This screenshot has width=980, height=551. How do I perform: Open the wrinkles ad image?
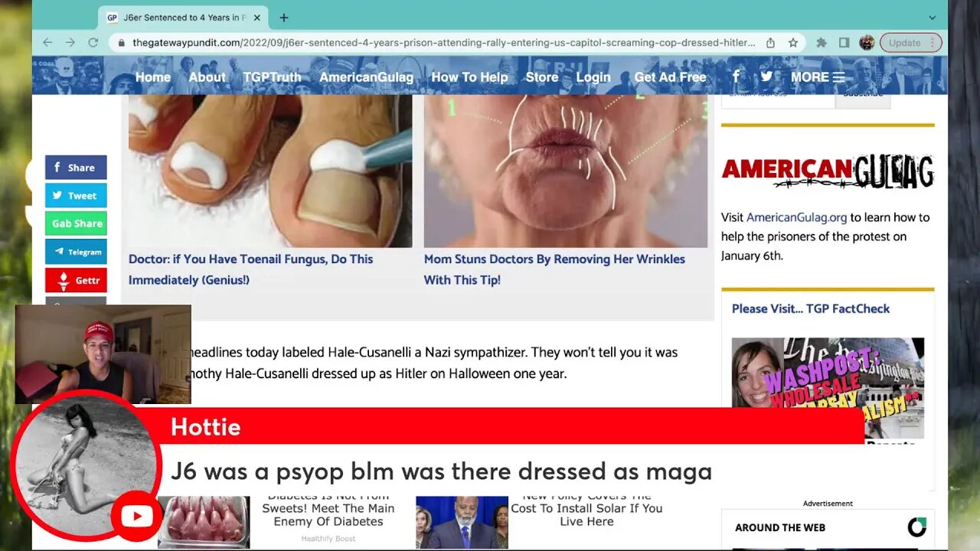point(566,171)
